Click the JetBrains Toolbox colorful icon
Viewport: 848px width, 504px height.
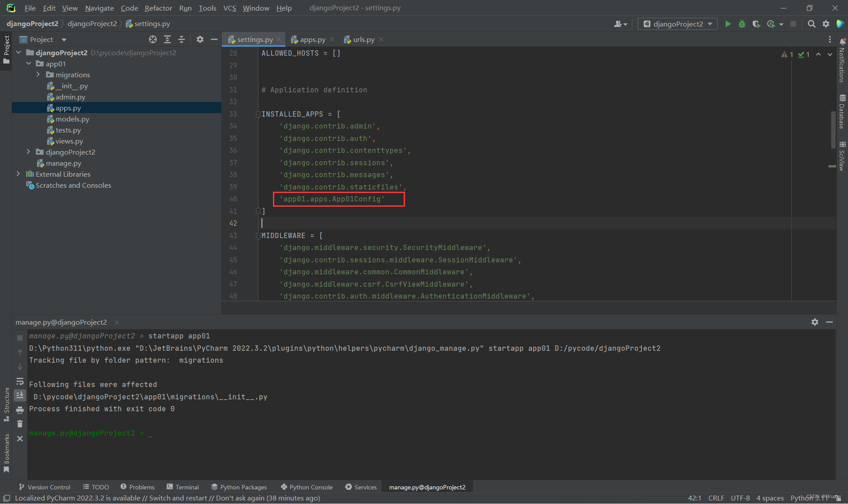point(840,24)
